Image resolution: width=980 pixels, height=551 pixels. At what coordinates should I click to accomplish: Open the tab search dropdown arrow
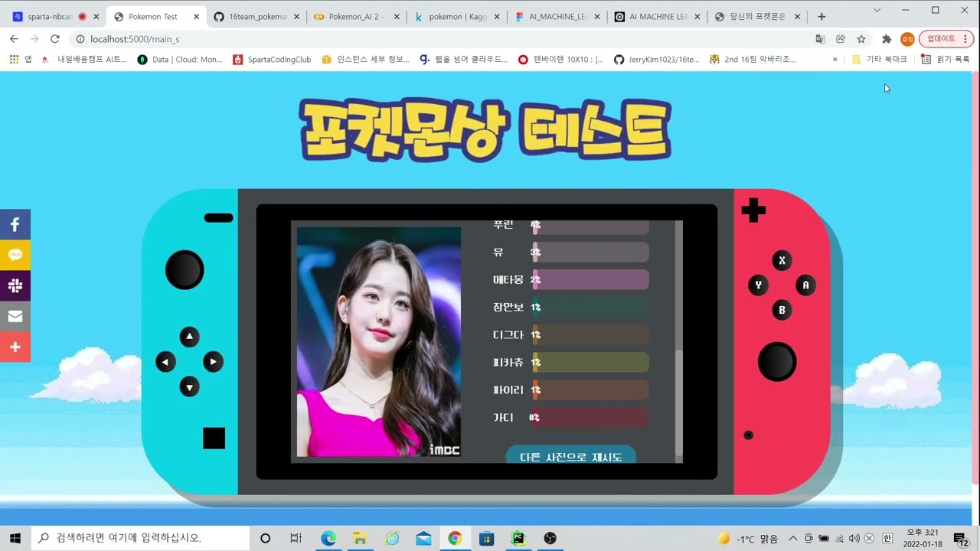point(877,10)
